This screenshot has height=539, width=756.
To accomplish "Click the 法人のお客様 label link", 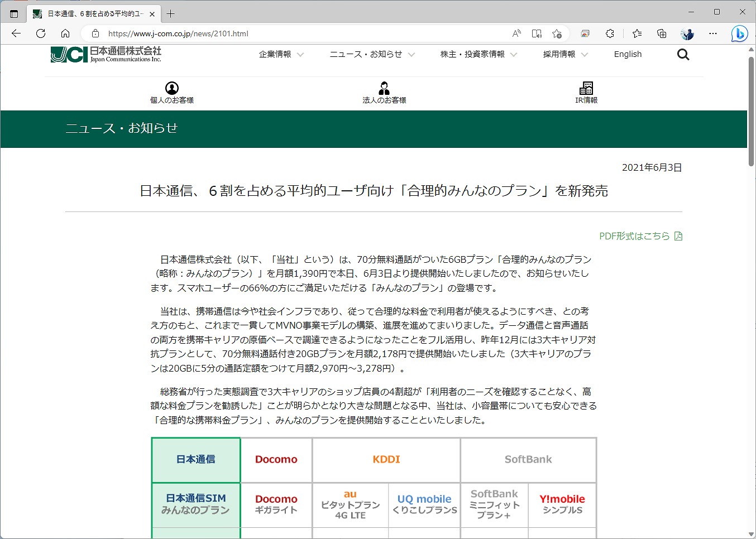I will [x=384, y=100].
